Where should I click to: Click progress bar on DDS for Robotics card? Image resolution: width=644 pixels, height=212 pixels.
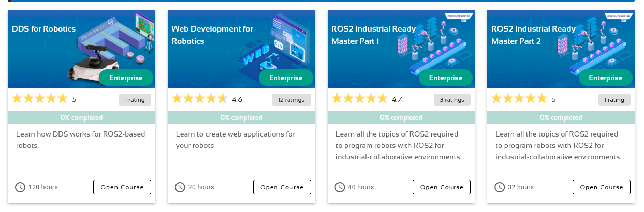(81, 118)
